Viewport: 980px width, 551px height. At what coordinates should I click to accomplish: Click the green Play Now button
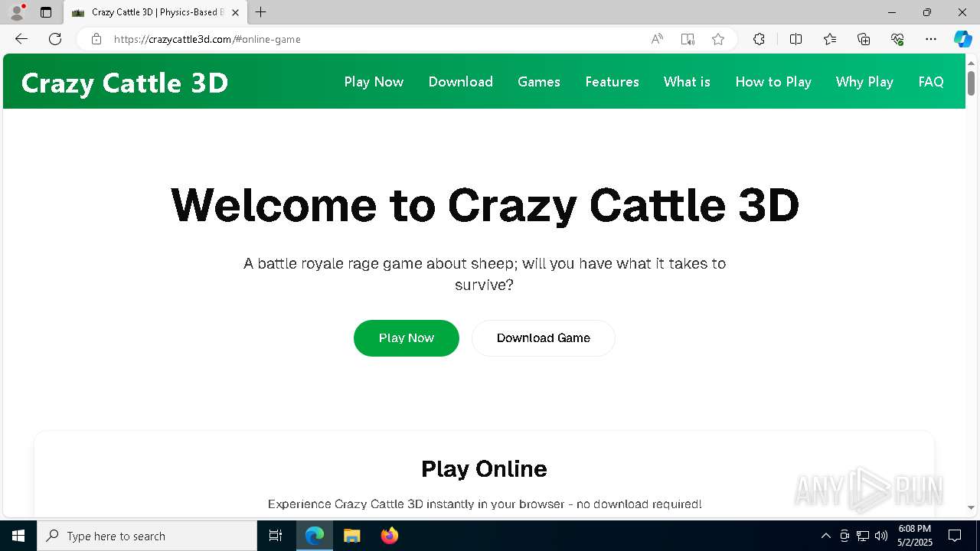[407, 338]
